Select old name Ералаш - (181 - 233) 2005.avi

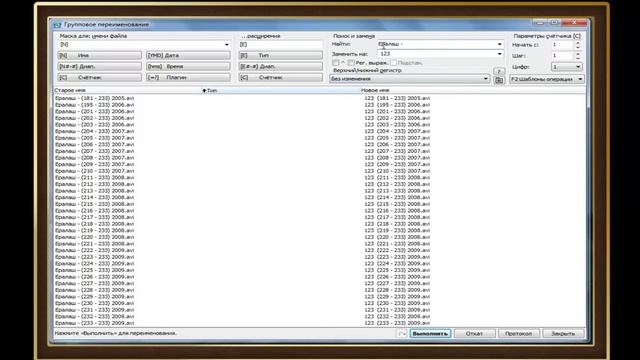point(95,98)
